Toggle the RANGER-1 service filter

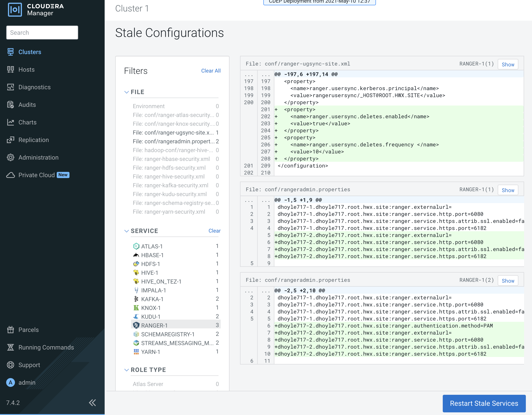click(154, 325)
